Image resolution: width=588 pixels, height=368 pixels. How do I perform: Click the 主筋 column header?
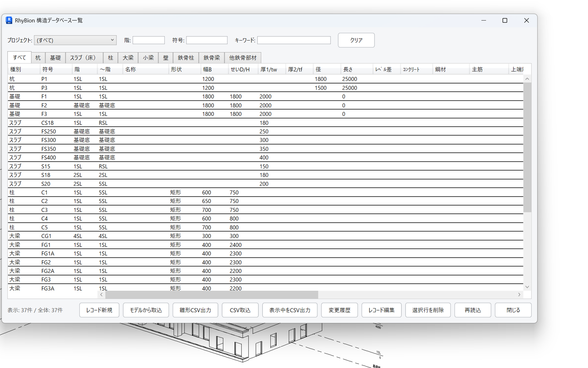click(489, 69)
